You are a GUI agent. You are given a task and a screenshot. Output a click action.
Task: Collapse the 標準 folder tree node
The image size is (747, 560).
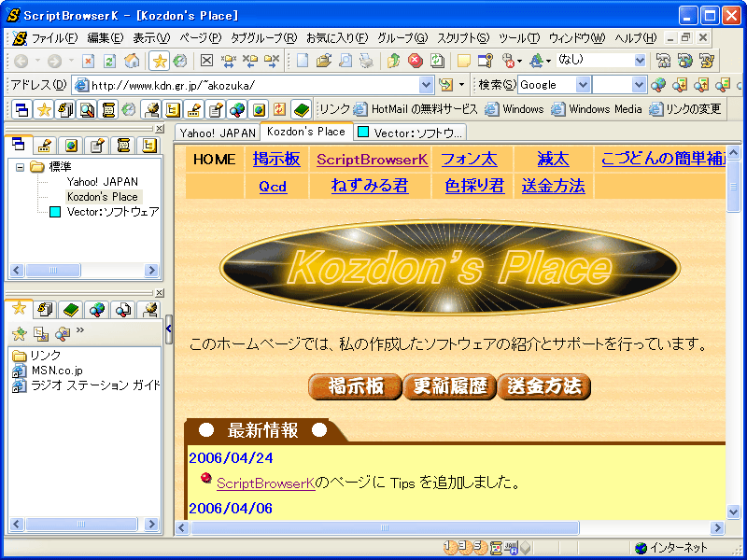point(20,167)
